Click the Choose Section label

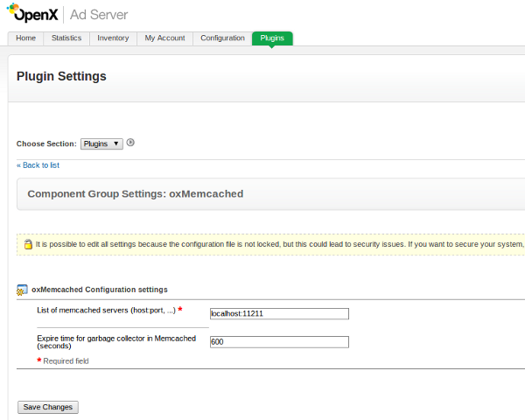click(46, 143)
